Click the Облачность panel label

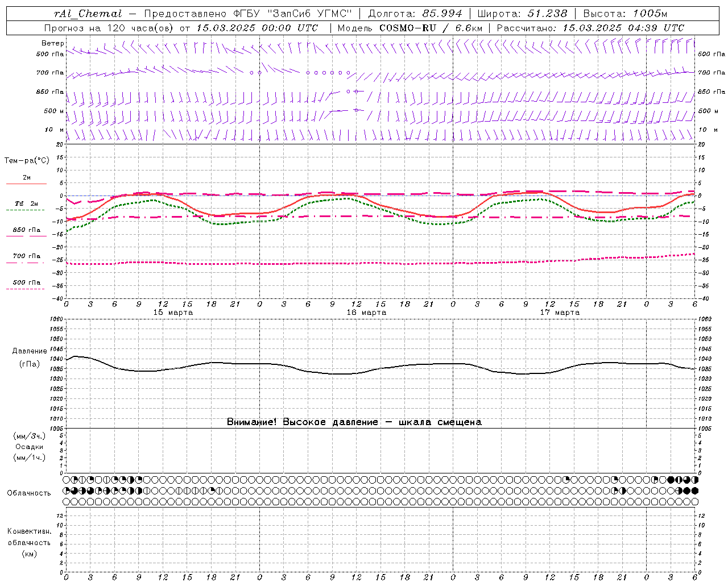click(x=29, y=493)
